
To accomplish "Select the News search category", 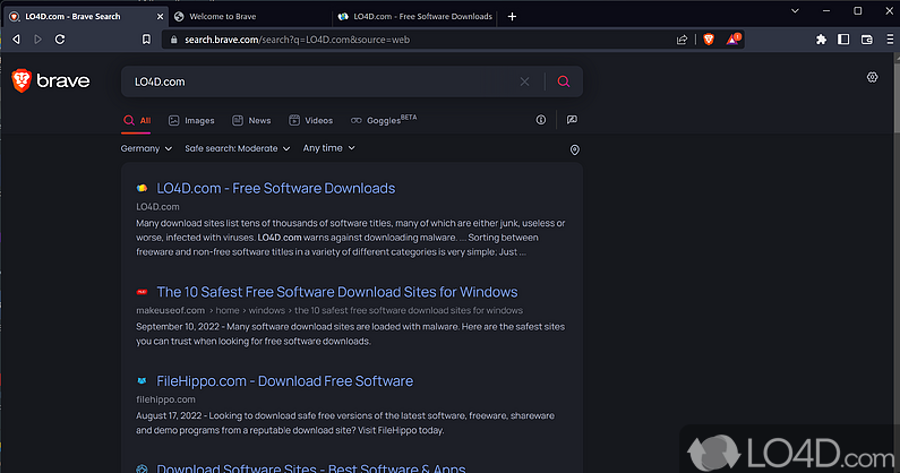I will [251, 121].
